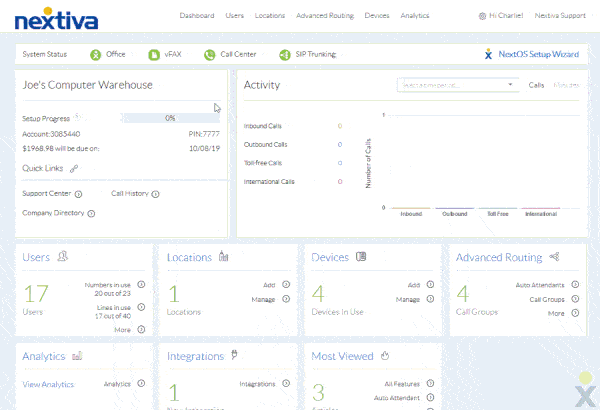The width and height of the screenshot is (600, 410).
Task: Open Lines in use arrow icon
Action: tap(141, 307)
